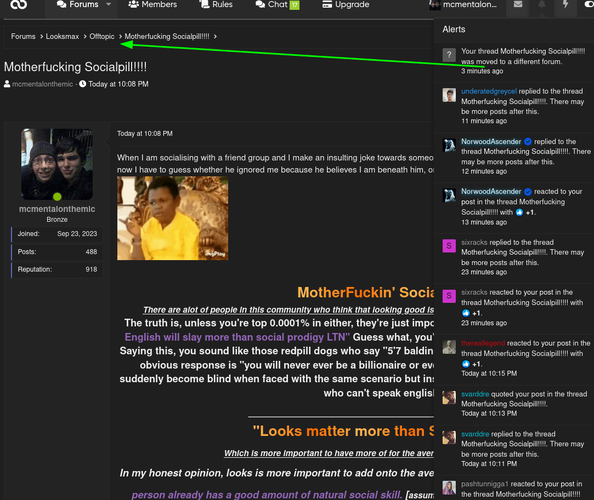Click the question mark avatar on moved-thread alert
The height and width of the screenshot is (500, 594).
pos(449,55)
